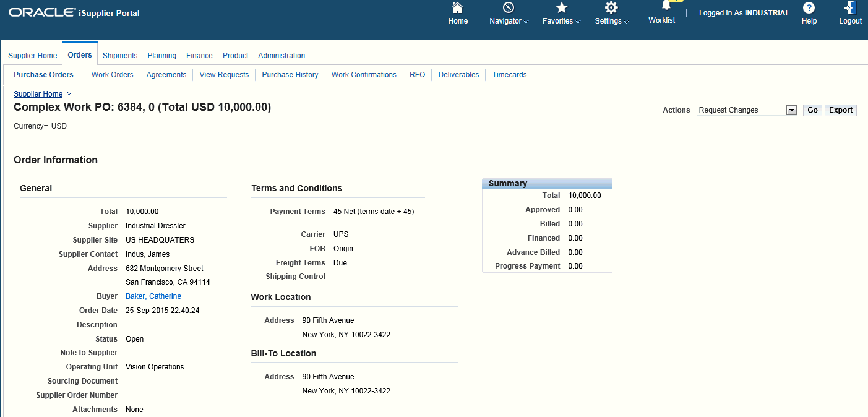Click the San Francisco, CA 94114 line
Viewport: 868px width, 417px height.
tap(168, 282)
